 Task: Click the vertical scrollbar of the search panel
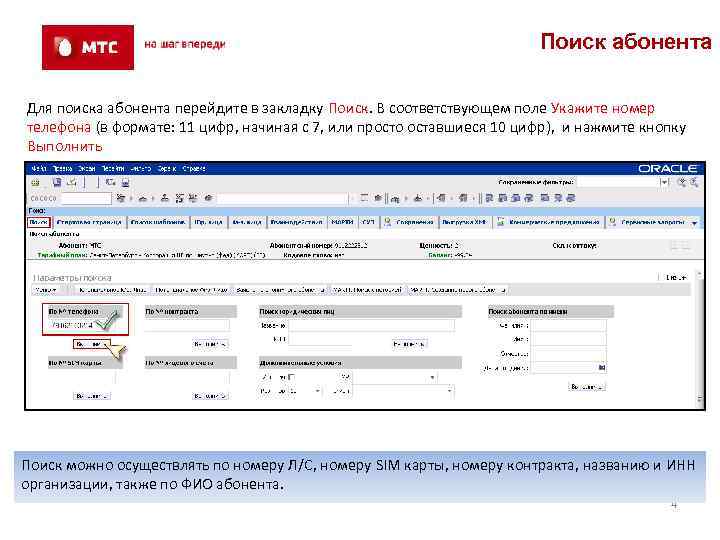pyautogui.click(x=699, y=337)
